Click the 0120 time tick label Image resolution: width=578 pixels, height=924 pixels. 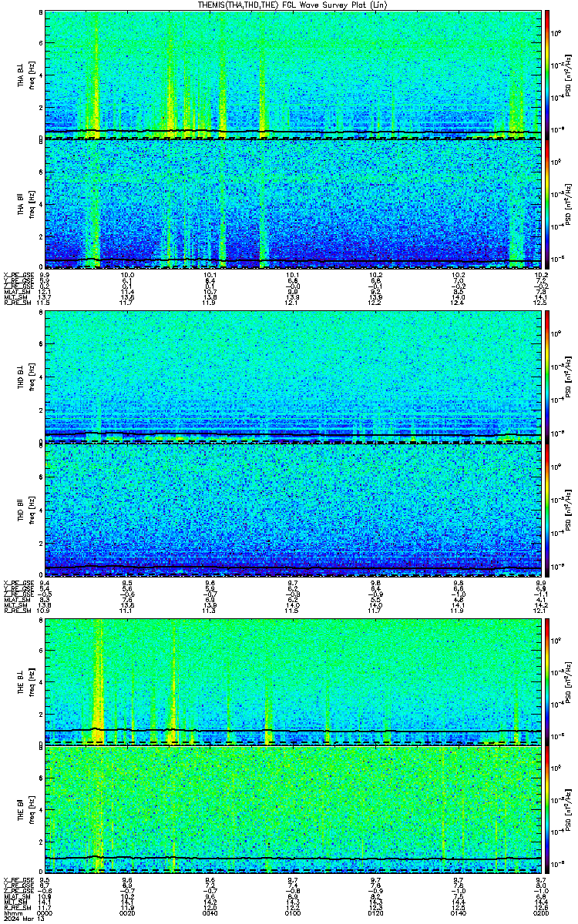[x=375, y=915]
